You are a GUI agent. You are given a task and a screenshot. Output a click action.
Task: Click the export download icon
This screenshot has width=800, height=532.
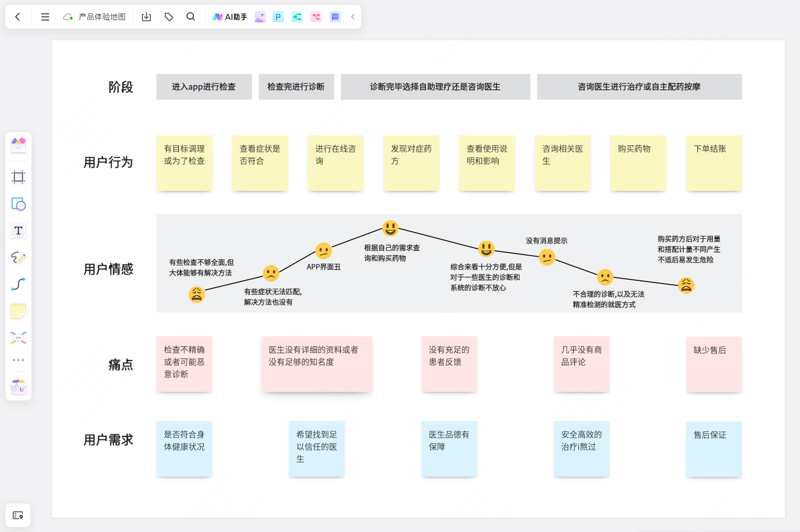point(146,17)
